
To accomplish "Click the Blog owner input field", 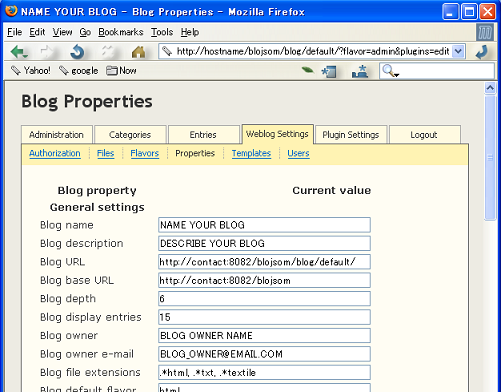I will (x=264, y=335).
